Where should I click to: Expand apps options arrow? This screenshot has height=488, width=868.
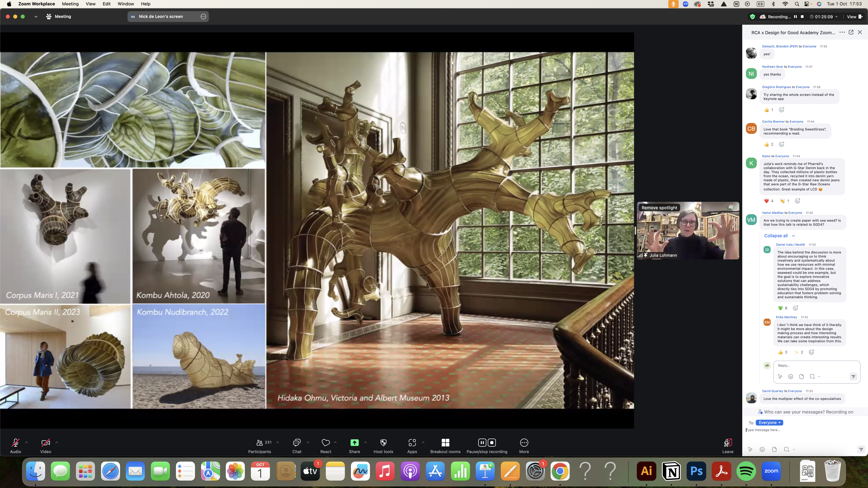423,442
